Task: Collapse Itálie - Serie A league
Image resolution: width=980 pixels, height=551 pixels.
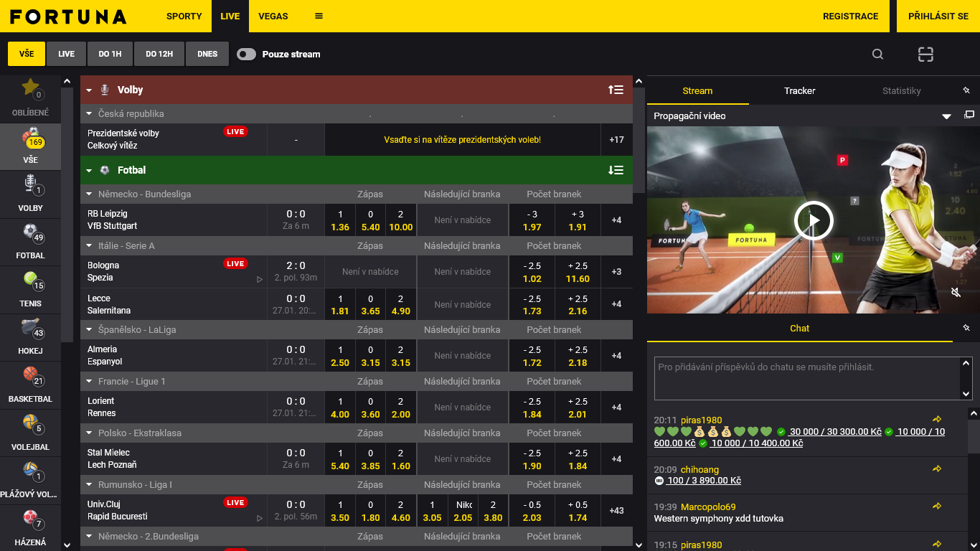Action: click(90, 246)
